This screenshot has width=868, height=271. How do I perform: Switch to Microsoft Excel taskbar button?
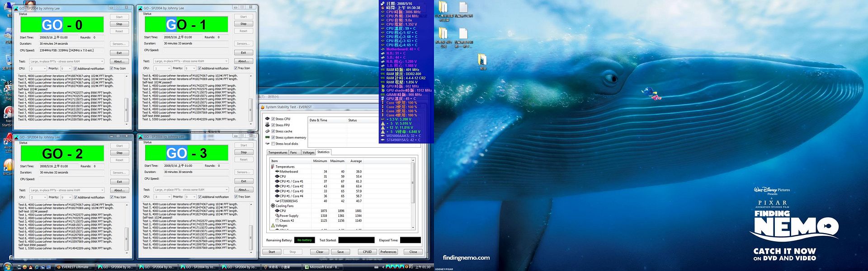(x=323, y=267)
